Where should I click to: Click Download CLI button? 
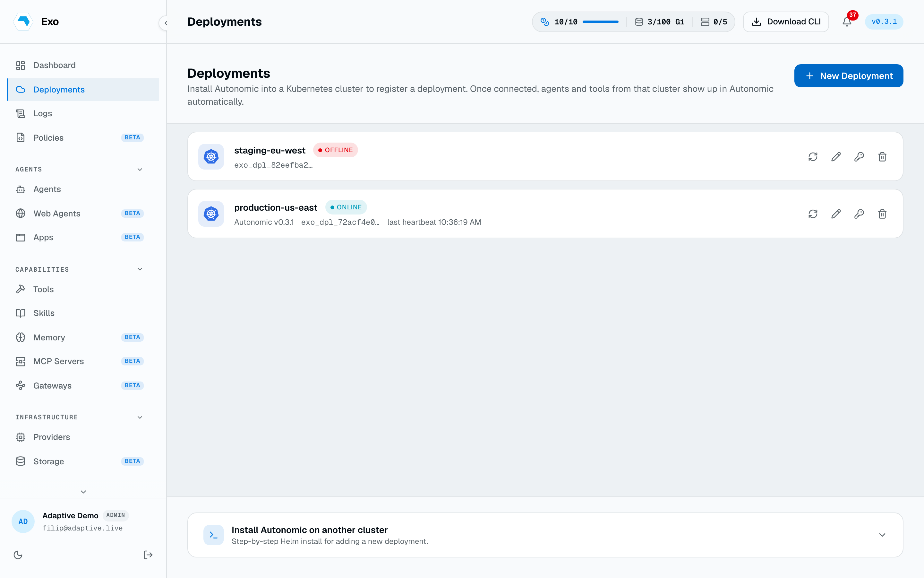coord(786,22)
